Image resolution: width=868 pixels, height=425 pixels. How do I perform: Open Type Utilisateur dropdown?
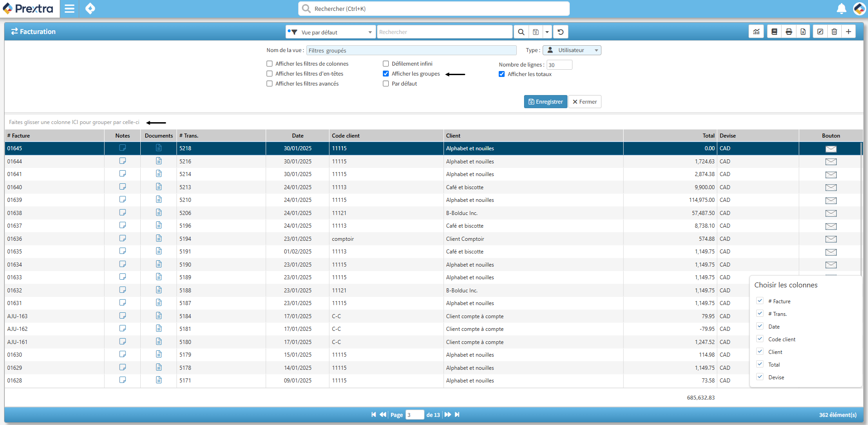572,50
